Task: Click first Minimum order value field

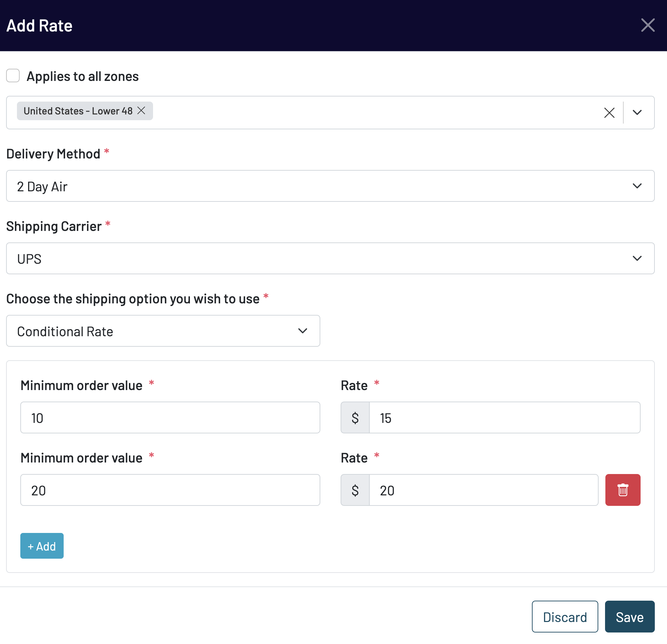Action: tap(170, 417)
